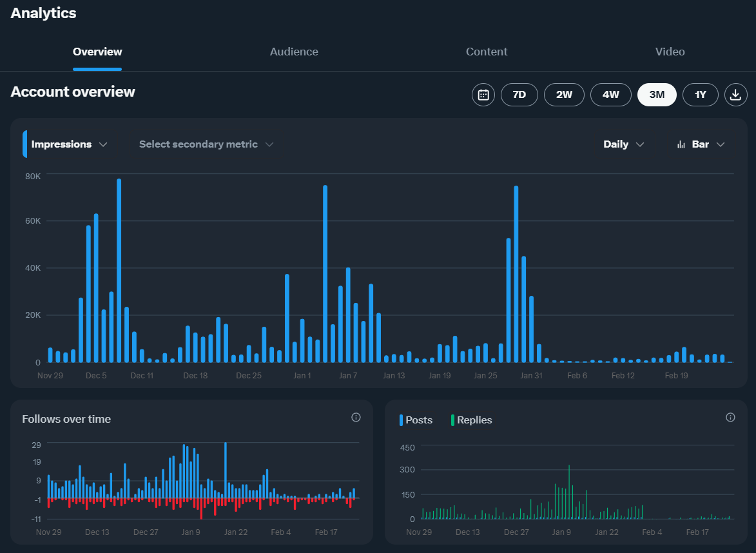
Task: Click info icon on Posts and Replies card
Action: (730, 418)
